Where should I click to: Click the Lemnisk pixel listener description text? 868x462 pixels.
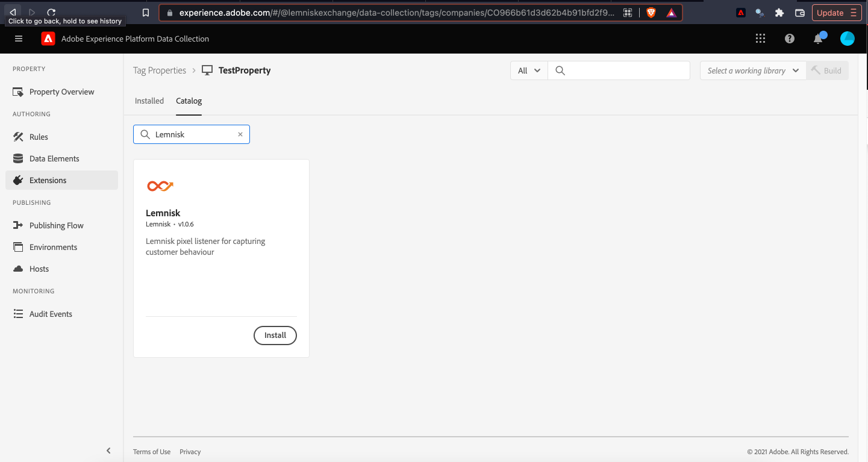point(205,246)
